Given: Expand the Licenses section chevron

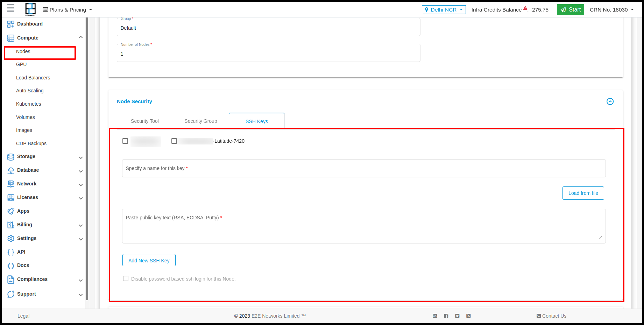Looking at the screenshot, I should (x=81, y=198).
